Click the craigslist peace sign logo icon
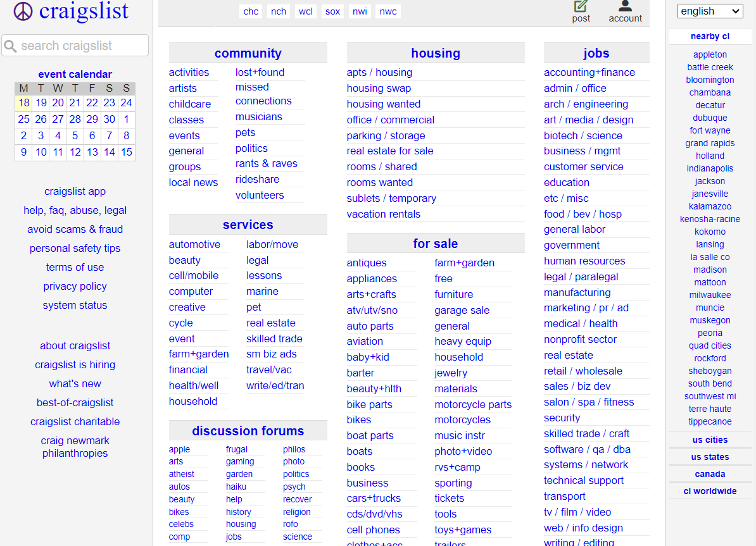756x546 pixels. 23,11
